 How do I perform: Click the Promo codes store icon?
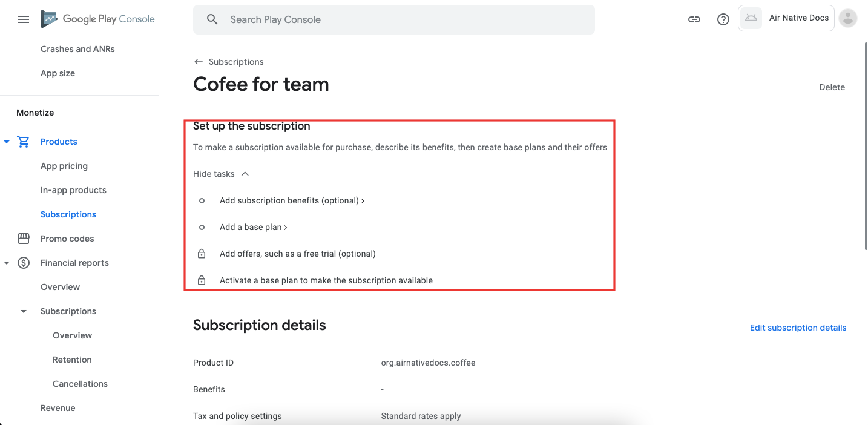24,239
